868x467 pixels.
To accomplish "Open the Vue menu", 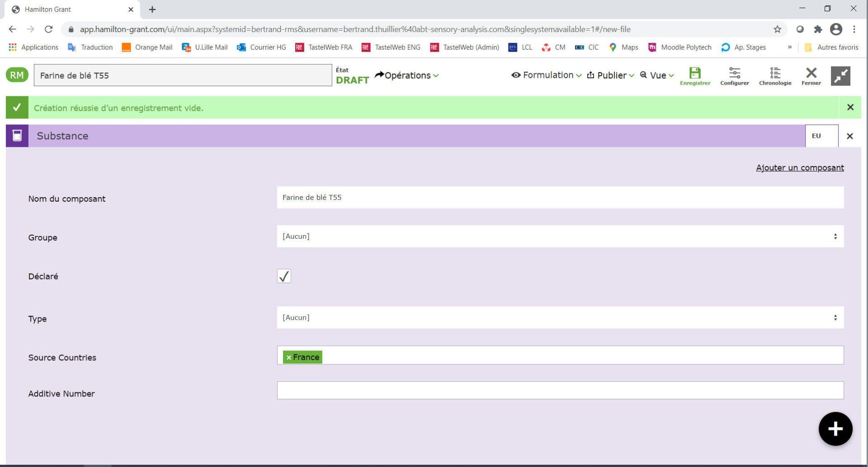I will pos(656,75).
